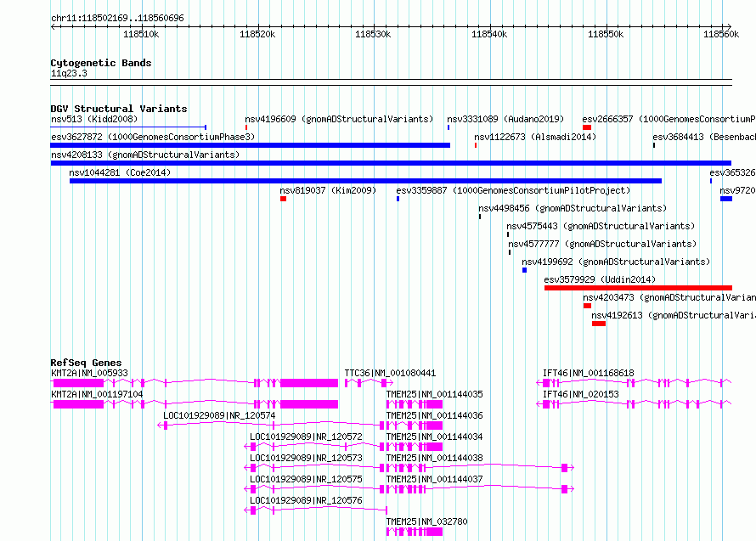Screen dimensions: 756x541
Task: Select the nsv4192613 red marker
Action: [x=599, y=324]
